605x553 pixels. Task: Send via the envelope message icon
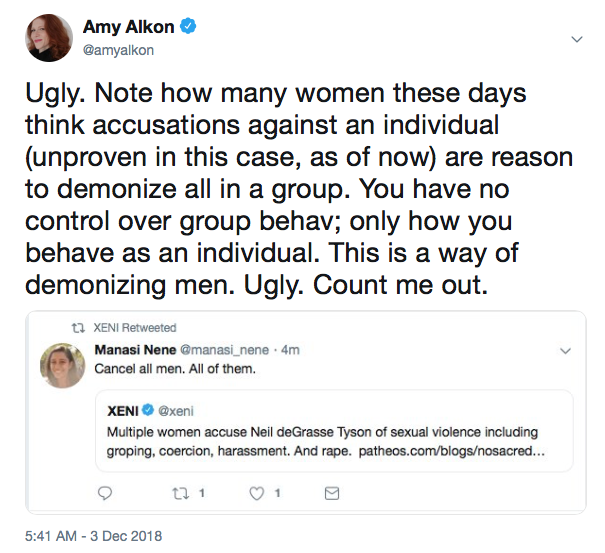[x=333, y=493]
